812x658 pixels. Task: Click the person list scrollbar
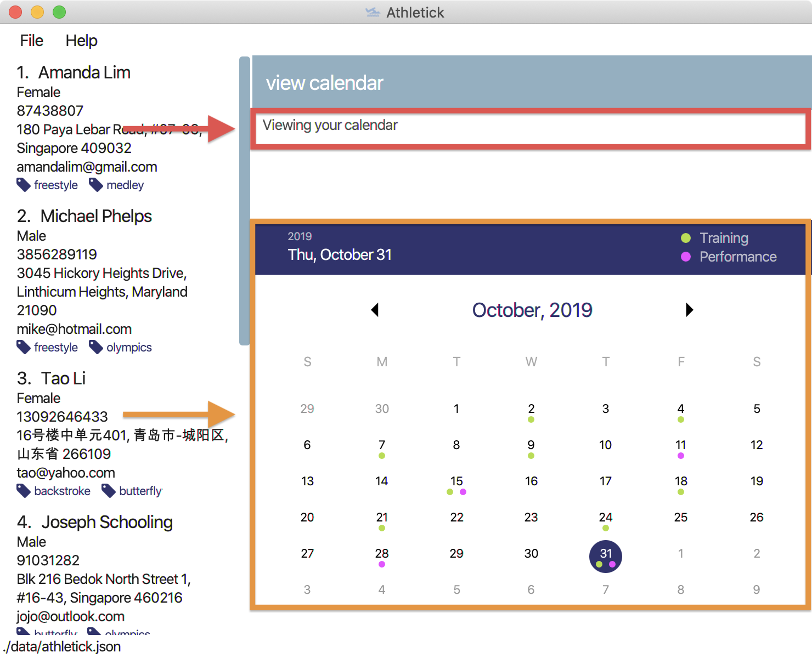click(245, 201)
